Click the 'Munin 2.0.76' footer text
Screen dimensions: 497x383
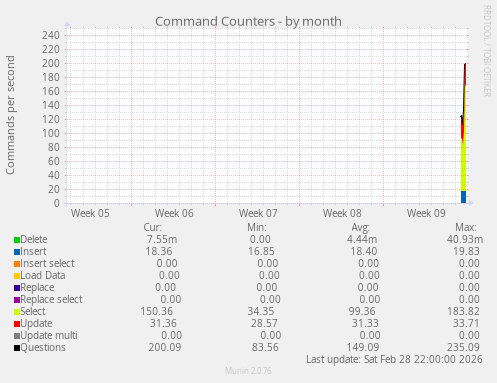(x=248, y=371)
